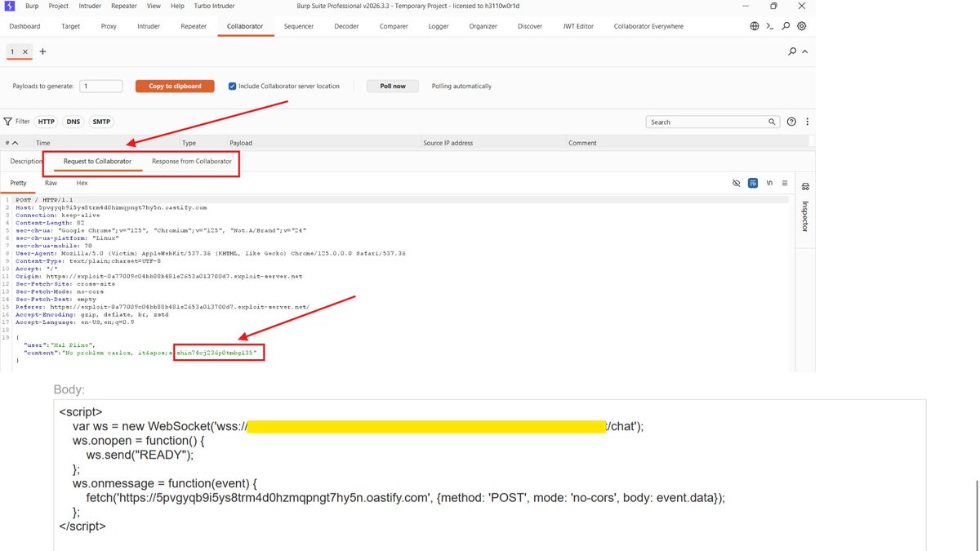Toggle the DNS filter pill
This screenshot has width=980, height=551.
coord(73,122)
